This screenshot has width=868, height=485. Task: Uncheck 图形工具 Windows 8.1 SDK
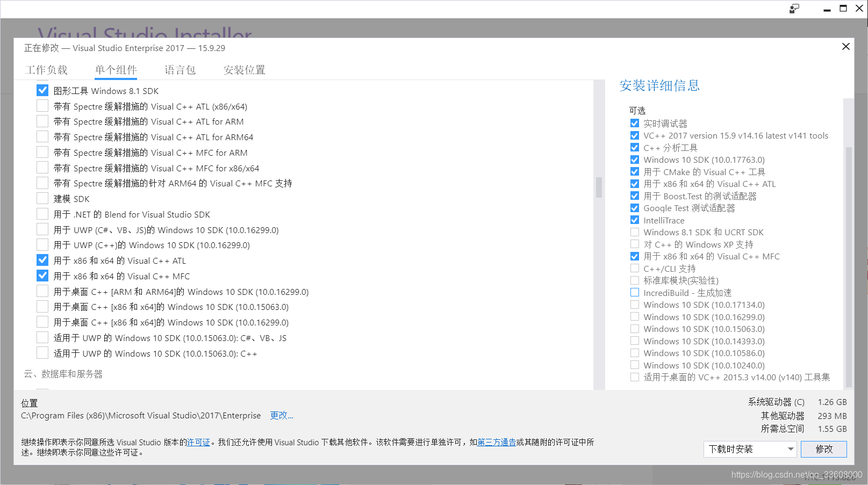click(42, 90)
